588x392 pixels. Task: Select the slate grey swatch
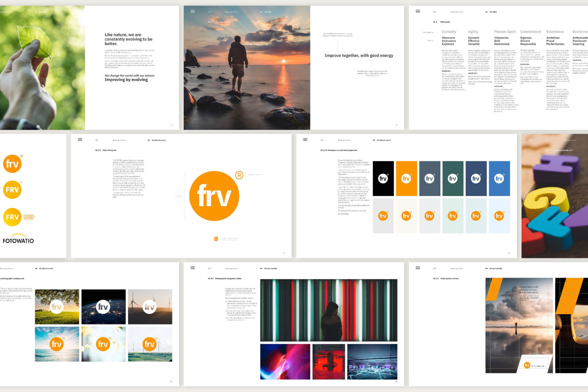point(430,179)
